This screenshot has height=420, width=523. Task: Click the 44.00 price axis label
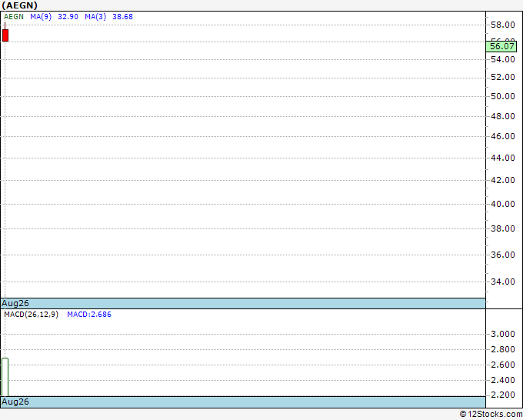[503, 158]
